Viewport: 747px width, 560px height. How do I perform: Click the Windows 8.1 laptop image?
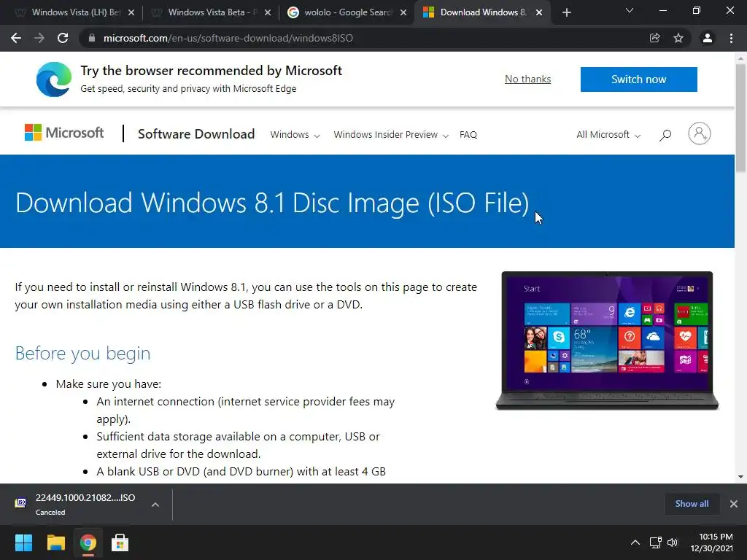(607, 341)
